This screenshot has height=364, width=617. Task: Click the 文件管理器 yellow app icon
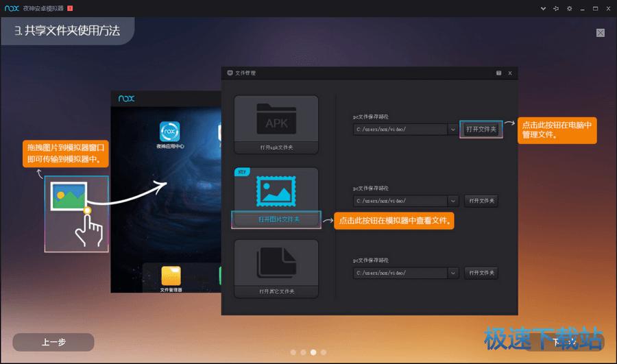coord(171,276)
